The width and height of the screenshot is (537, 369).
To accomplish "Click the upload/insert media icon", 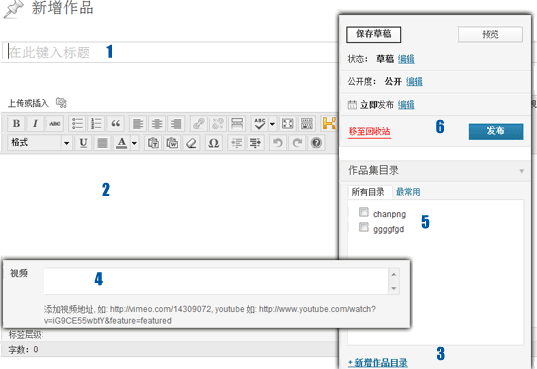I will 61,103.
